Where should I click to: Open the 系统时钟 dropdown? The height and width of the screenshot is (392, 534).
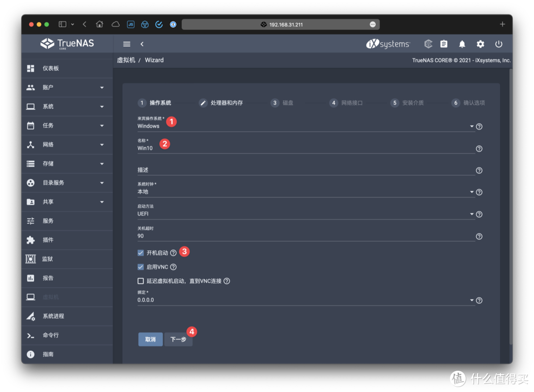[306, 192]
